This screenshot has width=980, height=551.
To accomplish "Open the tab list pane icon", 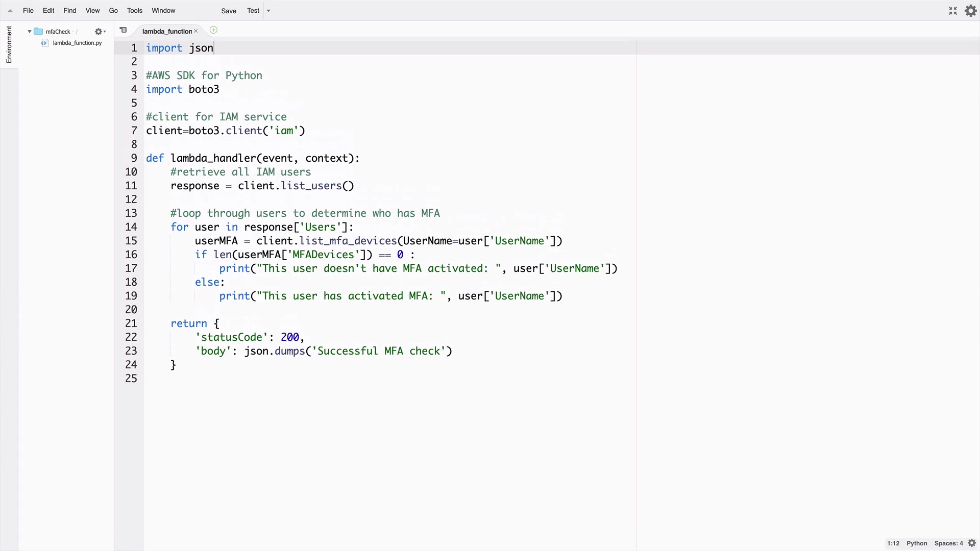I will click(x=123, y=30).
